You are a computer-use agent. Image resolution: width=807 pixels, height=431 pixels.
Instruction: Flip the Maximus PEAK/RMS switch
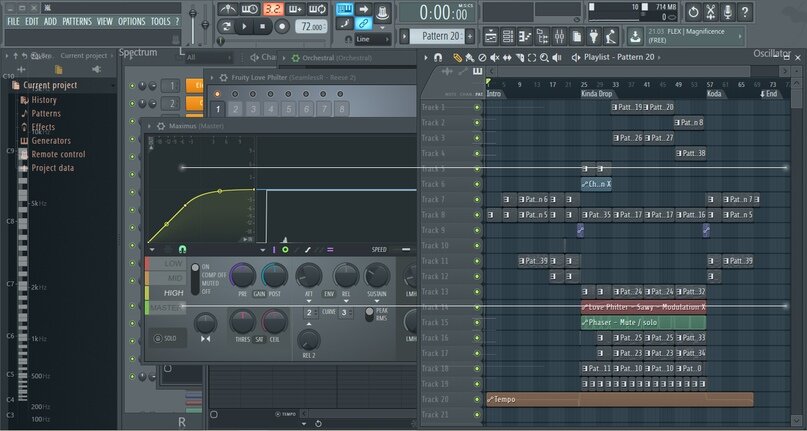click(369, 315)
